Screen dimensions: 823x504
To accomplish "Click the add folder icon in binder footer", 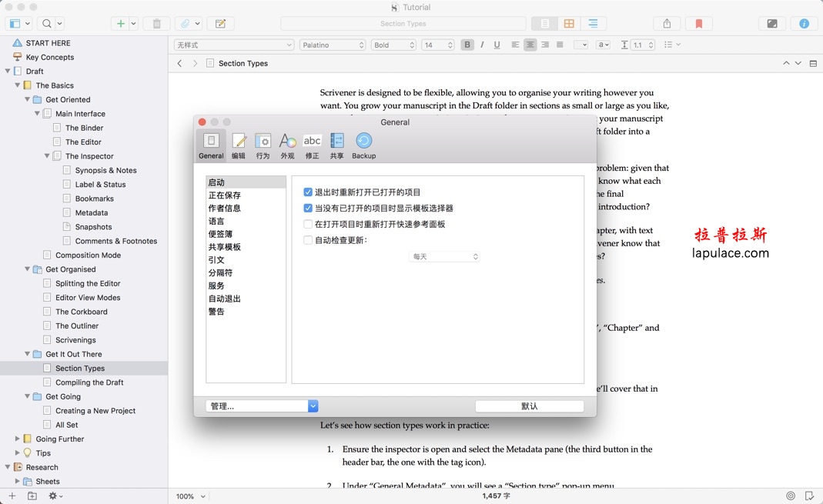I will [x=32, y=496].
